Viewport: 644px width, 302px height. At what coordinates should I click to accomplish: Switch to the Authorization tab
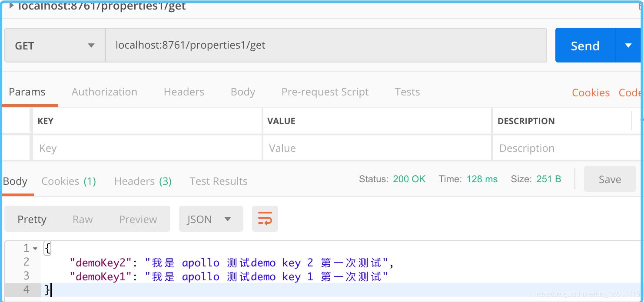pyautogui.click(x=104, y=92)
